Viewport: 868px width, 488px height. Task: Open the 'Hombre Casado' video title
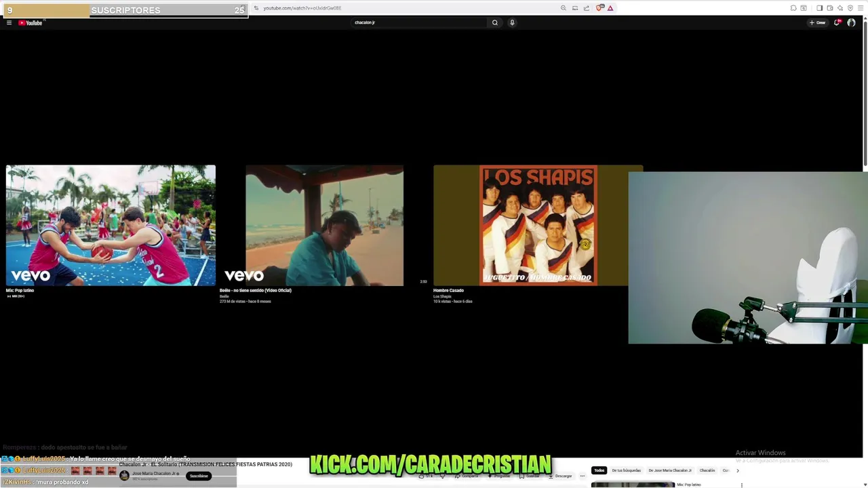click(448, 290)
